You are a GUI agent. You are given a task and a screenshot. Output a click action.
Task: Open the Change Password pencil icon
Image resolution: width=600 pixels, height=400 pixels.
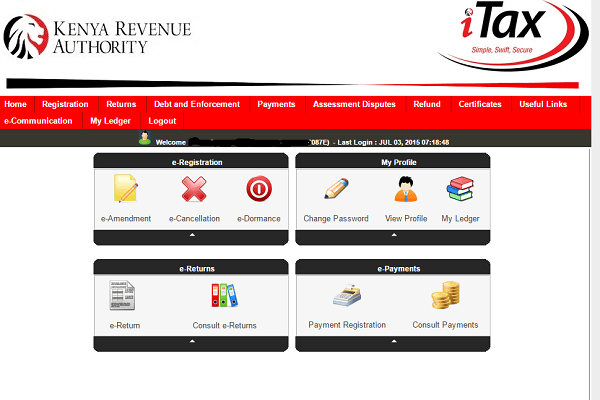tap(336, 188)
